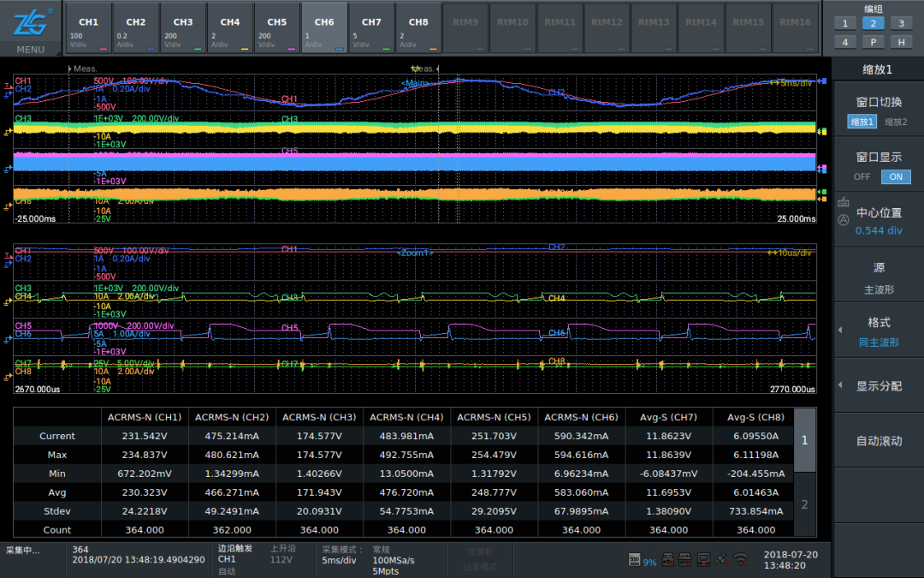Click the keypad icon beside 中心位置
The width and height of the screenshot is (924, 578).
coord(844,203)
